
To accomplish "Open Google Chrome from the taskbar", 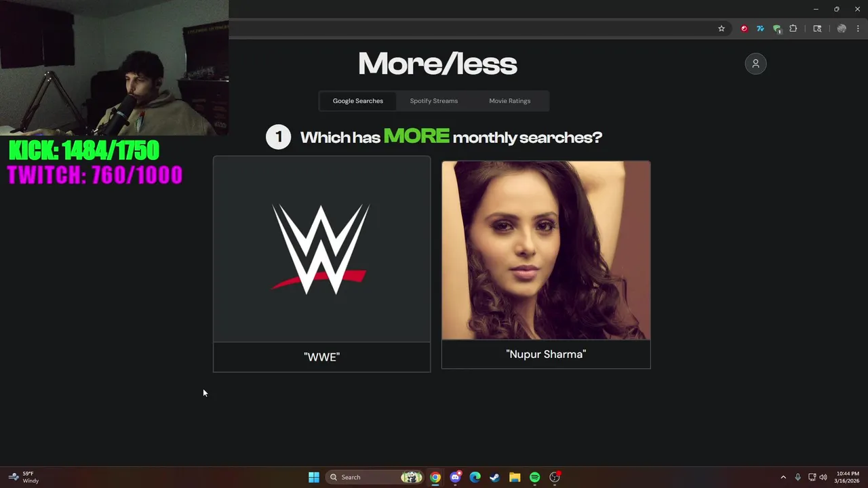I will tap(435, 477).
